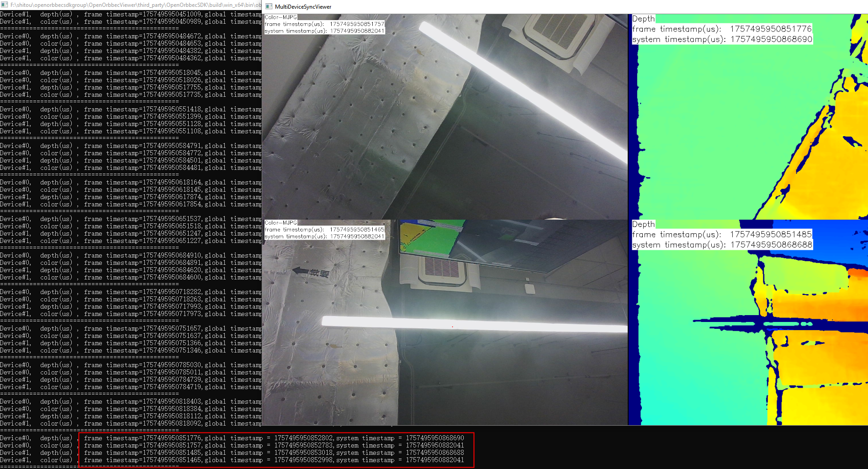Click the top-left Color-MJPG overlay label
This screenshot has width=868, height=469.
pos(281,17)
